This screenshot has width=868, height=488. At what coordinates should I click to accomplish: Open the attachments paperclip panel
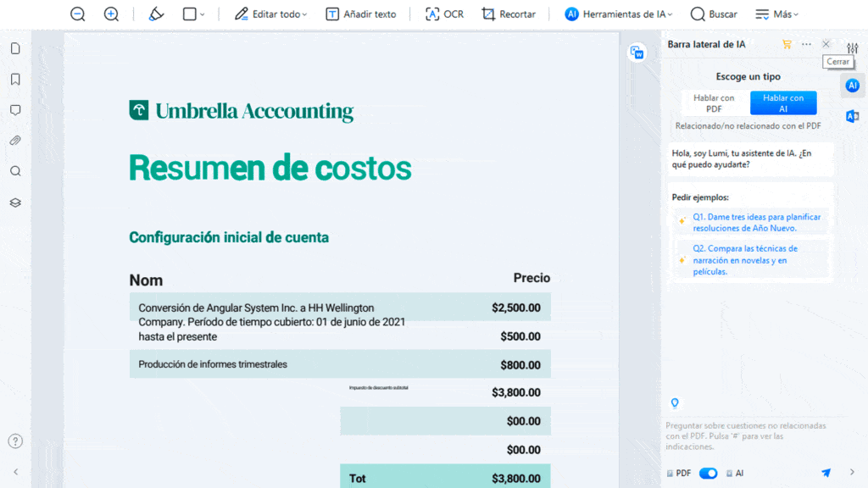click(15, 141)
